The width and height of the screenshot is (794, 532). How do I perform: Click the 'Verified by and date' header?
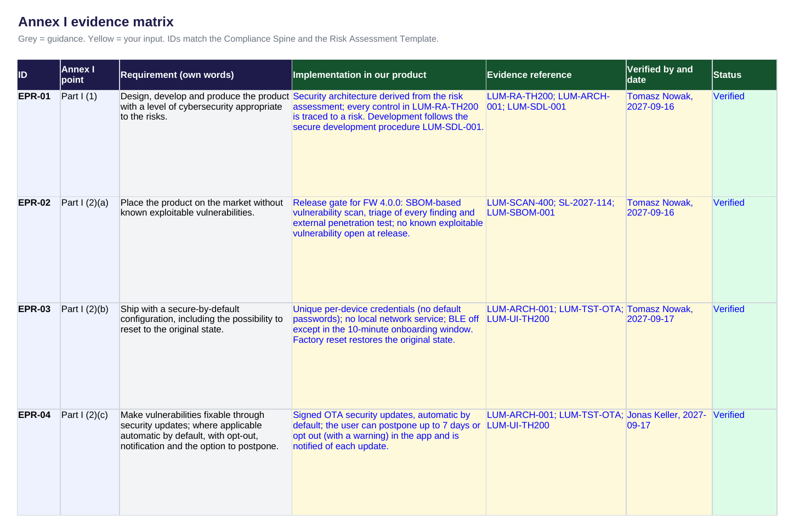pos(669,75)
